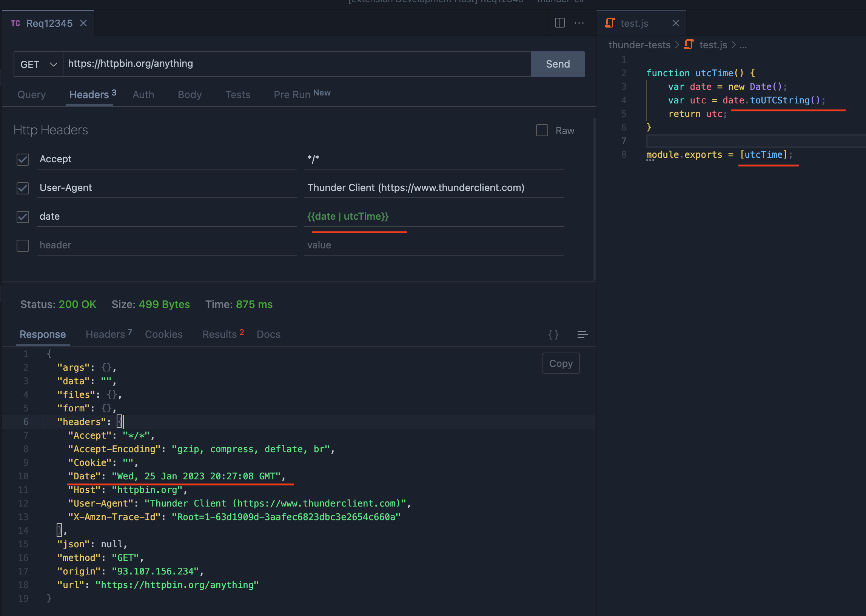Format the response using the curly braces icon
This screenshot has width=866, height=616.
tap(553, 334)
